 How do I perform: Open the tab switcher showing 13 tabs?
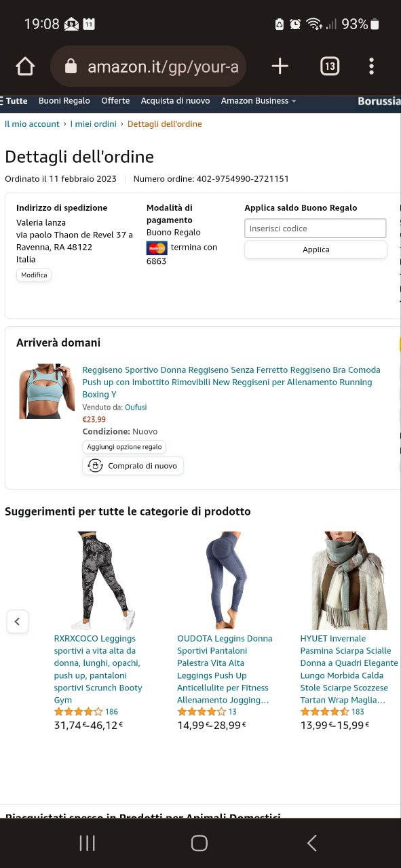point(330,66)
